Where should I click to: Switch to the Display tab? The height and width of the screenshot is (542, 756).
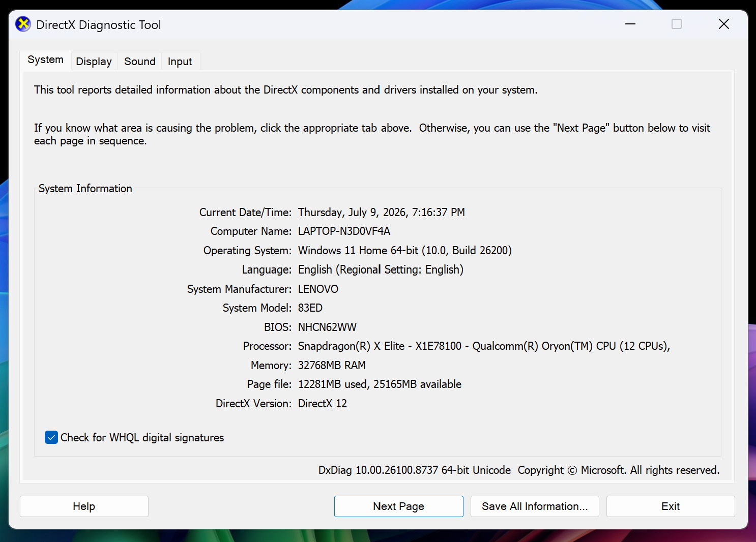tap(94, 62)
